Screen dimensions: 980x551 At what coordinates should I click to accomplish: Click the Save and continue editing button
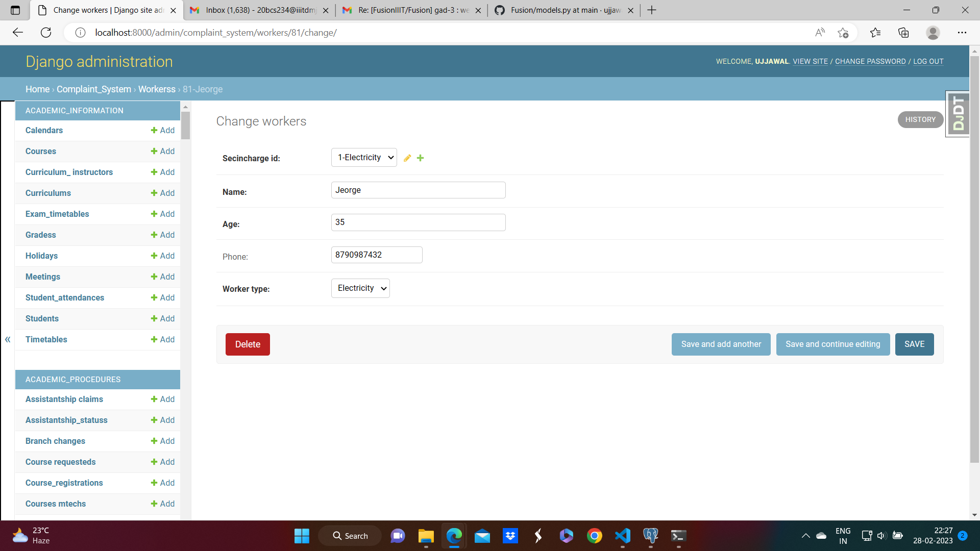(x=832, y=344)
